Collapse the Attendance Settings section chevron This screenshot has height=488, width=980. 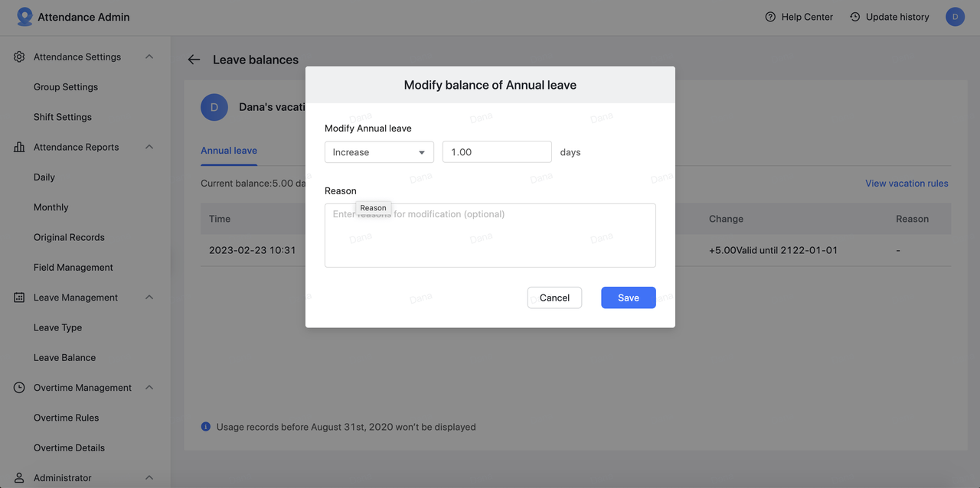pos(149,57)
